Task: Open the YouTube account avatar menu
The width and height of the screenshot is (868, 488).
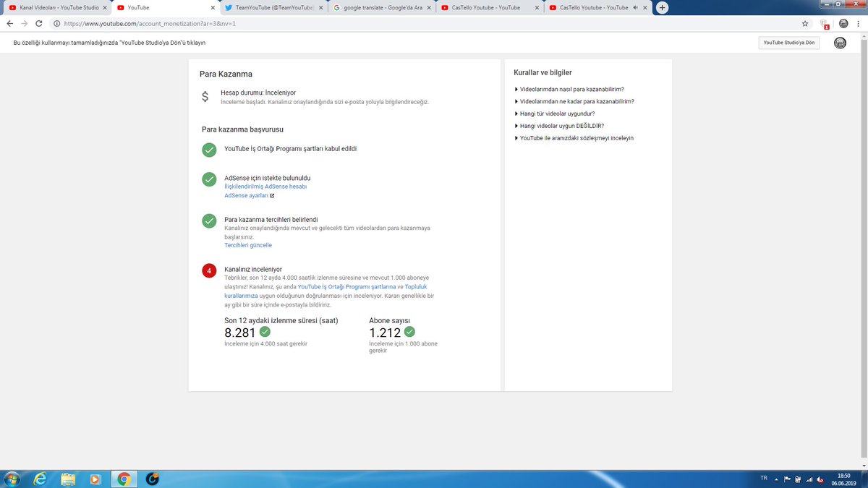Action: click(840, 43)
